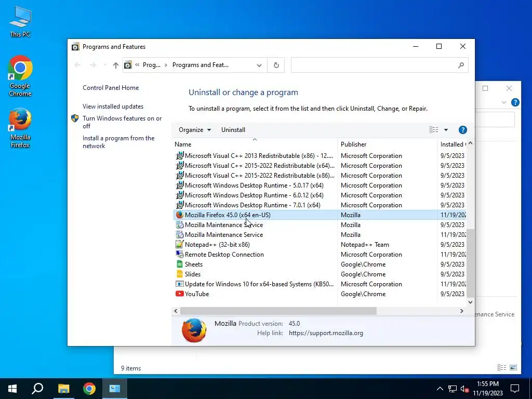Expand the address bar history dropdown
This screenshot has width=532, height=399.
pos(259,65)
